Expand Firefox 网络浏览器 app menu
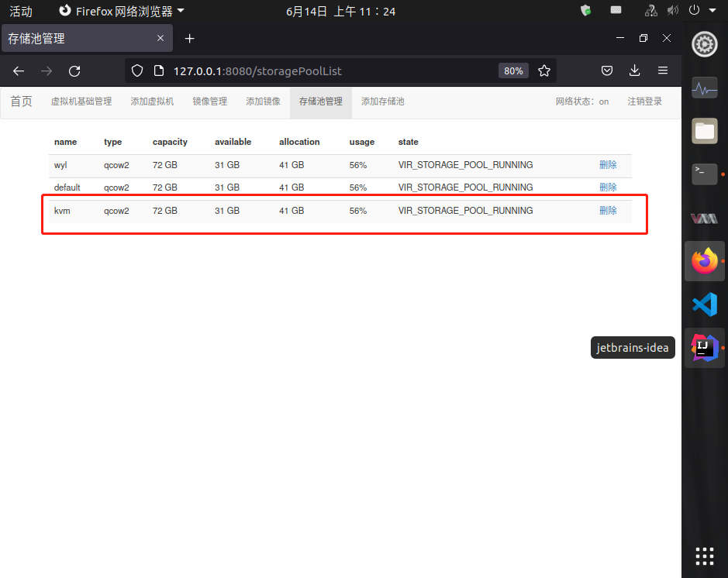Screen dimensions: 728x578 point(122,11)
